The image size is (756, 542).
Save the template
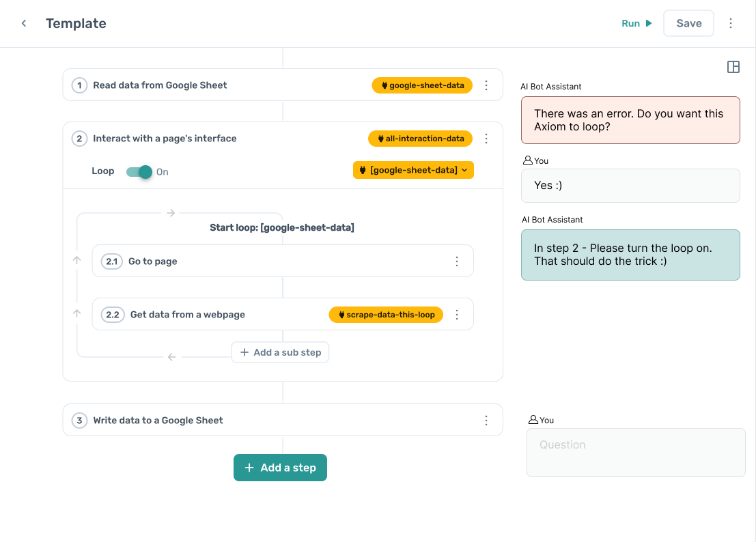[688, 23]
